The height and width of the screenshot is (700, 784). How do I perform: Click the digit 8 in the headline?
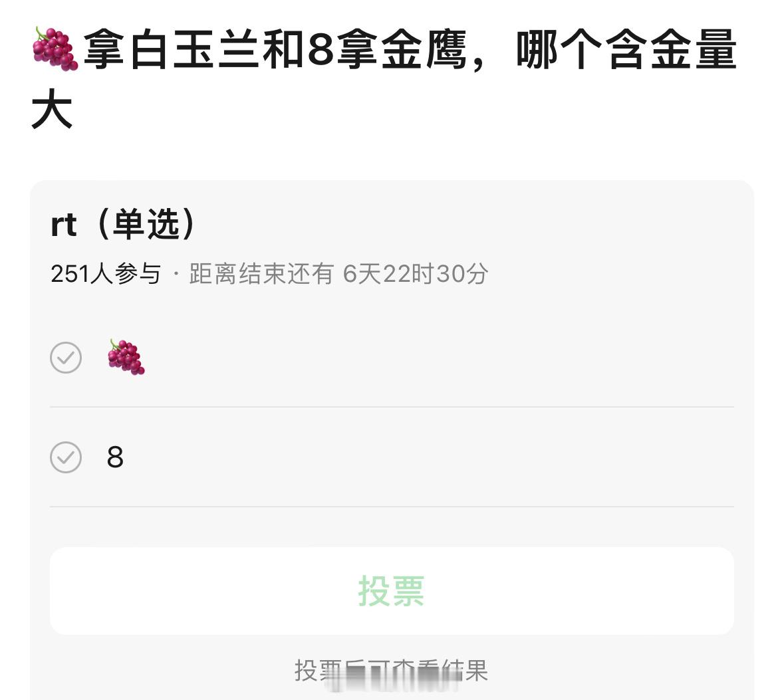[321, 49]
